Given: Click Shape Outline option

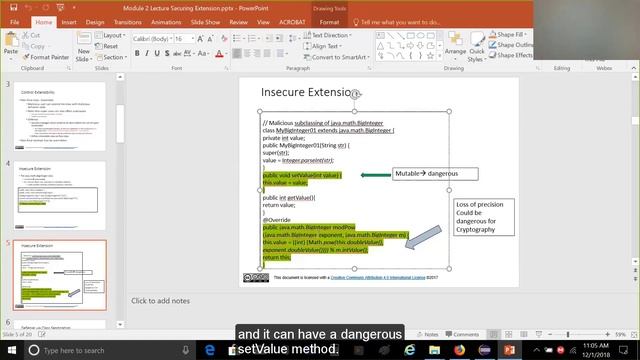Looking at the screenshot, I should tap(511, 45).
